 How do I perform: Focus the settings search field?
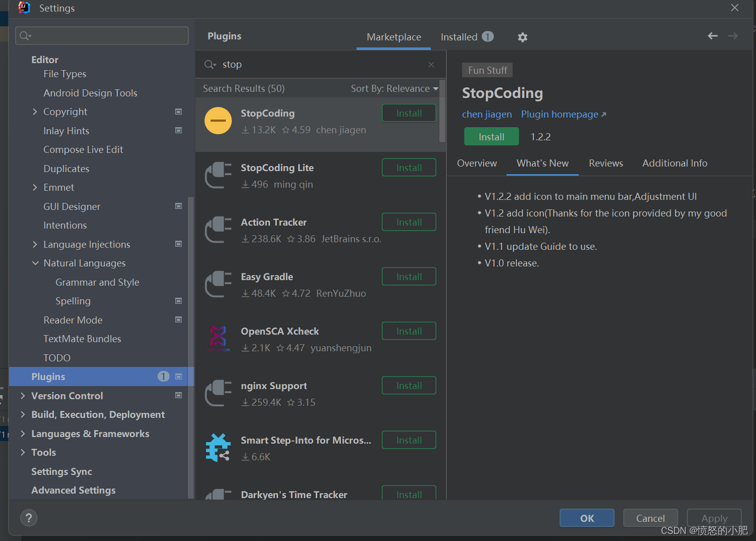pyautogui.click(x=102, y=35)
